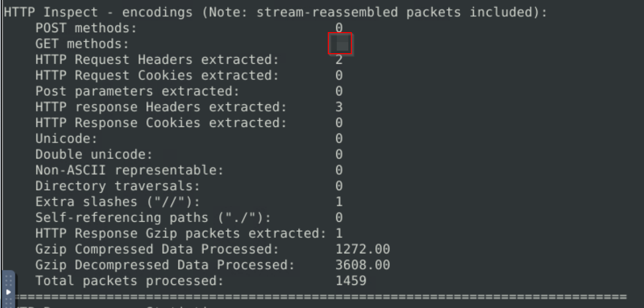Click the Gzip Decompressed value 3608.00

tap(363, 265)
